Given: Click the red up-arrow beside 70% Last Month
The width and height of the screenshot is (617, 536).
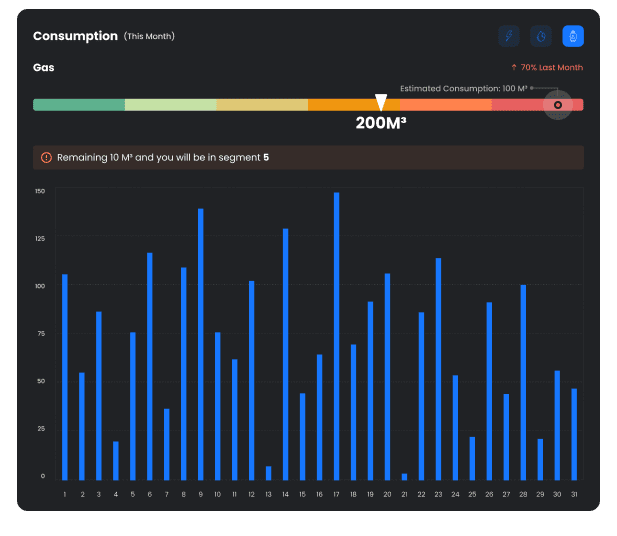Looking at the screenshot, I should [513, 68].
